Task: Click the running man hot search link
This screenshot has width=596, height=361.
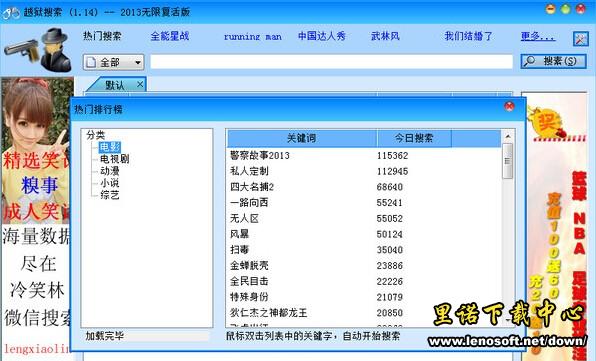Action: click(x=253, y=37)
